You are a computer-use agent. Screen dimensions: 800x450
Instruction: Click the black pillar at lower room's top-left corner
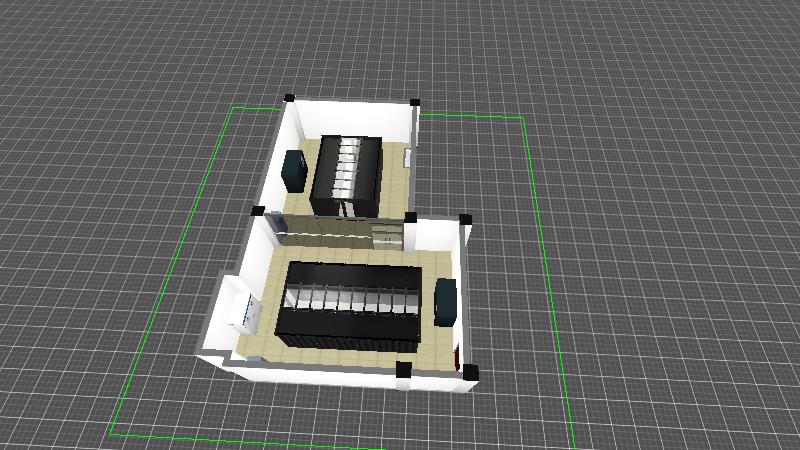[x=258, y=211]
